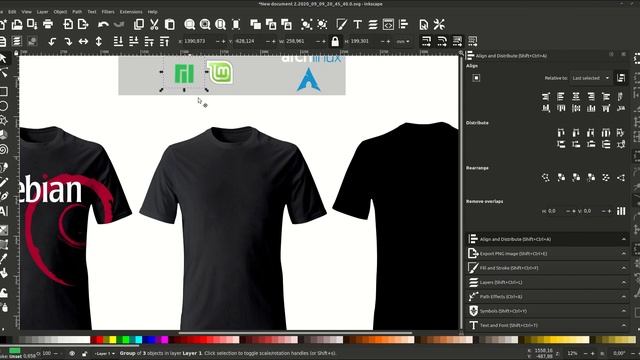Open the Layer menu
Image resolution: width=640 pixels, height=360 pixels.
tap(42, 12)
